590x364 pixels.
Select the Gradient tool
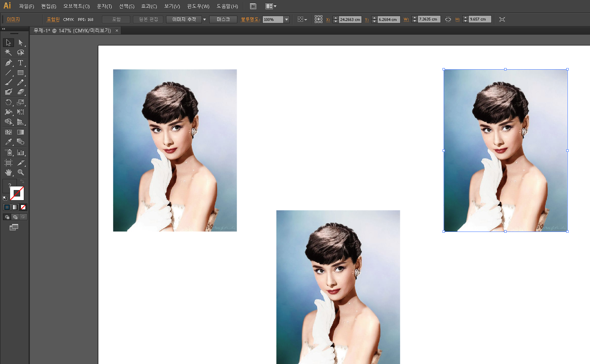click(21, 132)
